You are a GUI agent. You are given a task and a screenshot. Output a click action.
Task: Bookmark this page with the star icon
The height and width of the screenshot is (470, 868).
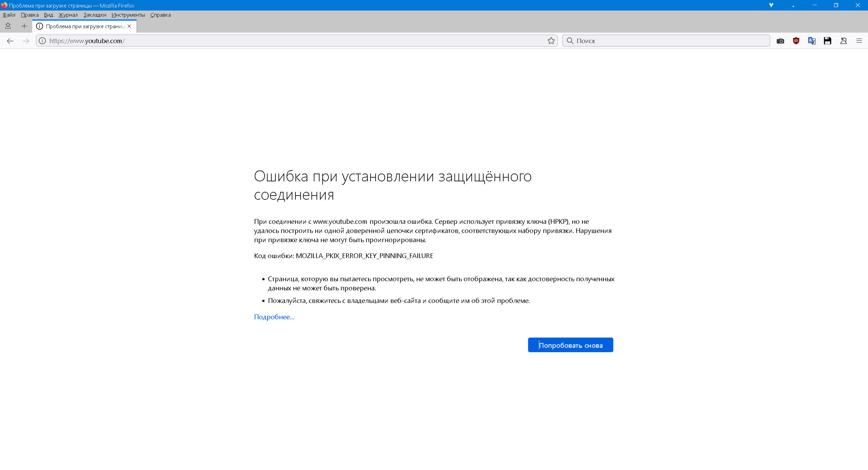point(551,41)
